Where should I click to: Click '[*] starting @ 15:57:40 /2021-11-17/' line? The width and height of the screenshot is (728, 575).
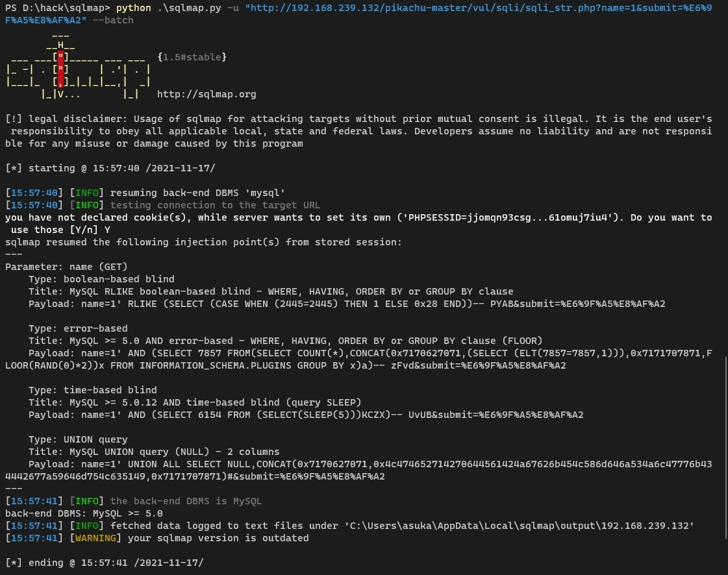pos(110,168)
